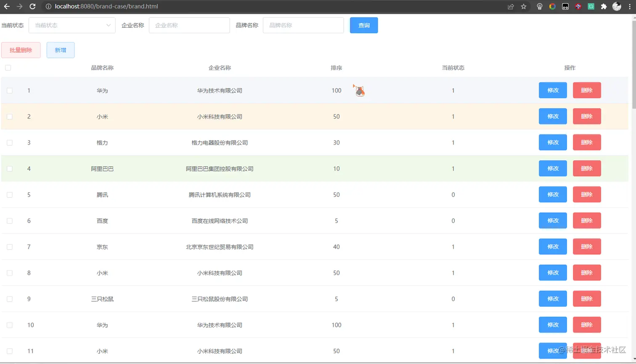This screenshot has height=364, width=636.
Task: Select all rows with header checkbox
Action: click(8, 68)
